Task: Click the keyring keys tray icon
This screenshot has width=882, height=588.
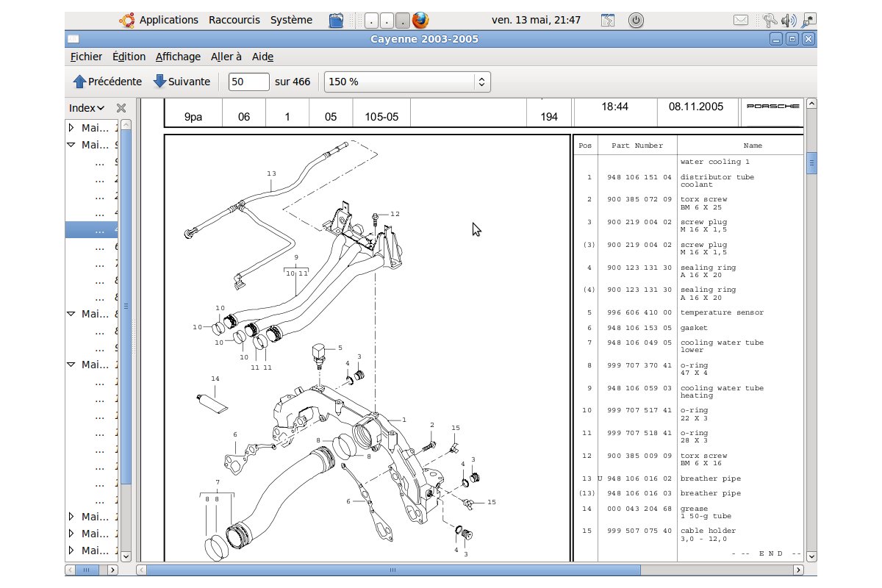Action: pos(771,20)
